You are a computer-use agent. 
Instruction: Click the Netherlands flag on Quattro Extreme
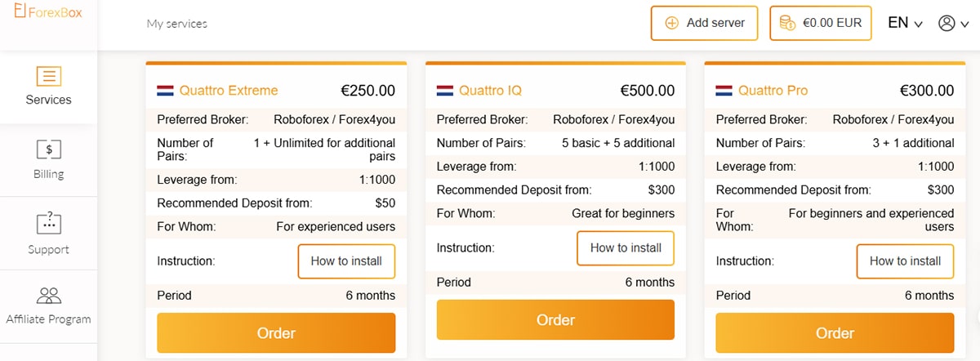(165, 91)
